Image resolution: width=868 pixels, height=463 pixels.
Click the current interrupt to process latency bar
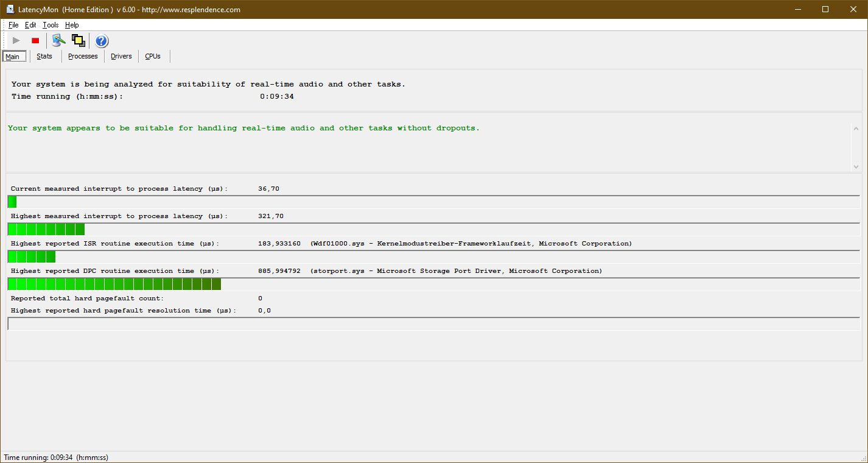pos(434,202)
